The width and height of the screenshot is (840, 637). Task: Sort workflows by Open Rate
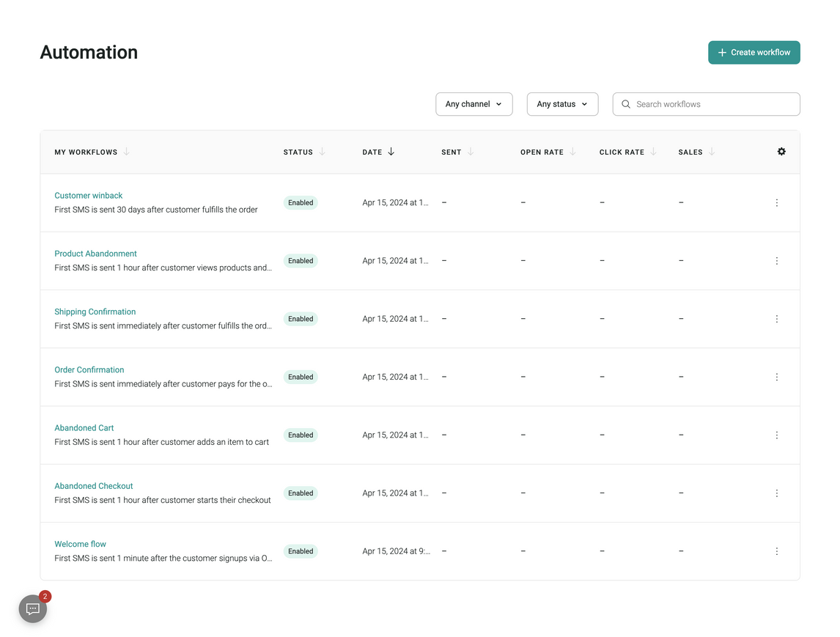click(572, 152)
